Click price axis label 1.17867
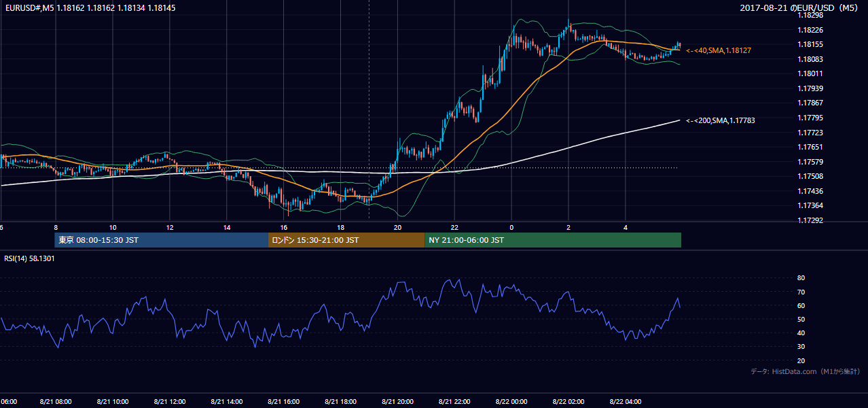The width and height of the screenshot is (868, 408). (810, 103)
